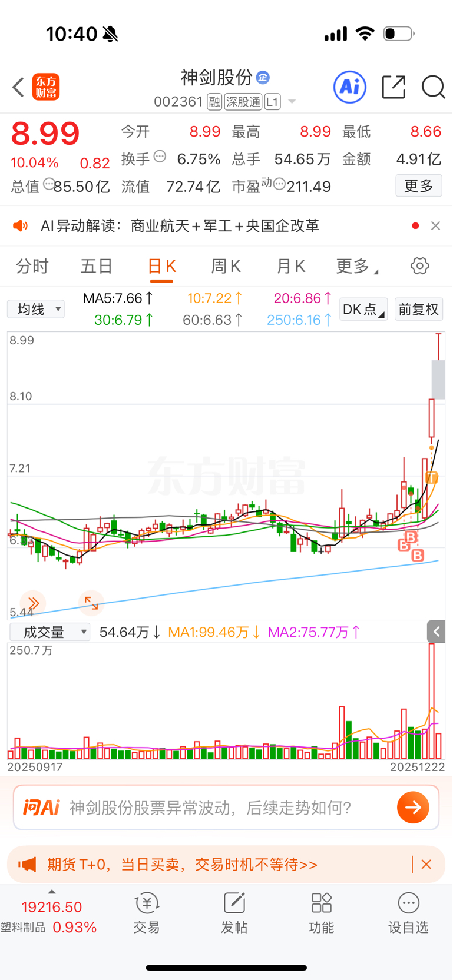Tap the 10:7.22 moving average value
Image resolution: width=453 pixels, height=980 pixels.
(x=215, y=298)
